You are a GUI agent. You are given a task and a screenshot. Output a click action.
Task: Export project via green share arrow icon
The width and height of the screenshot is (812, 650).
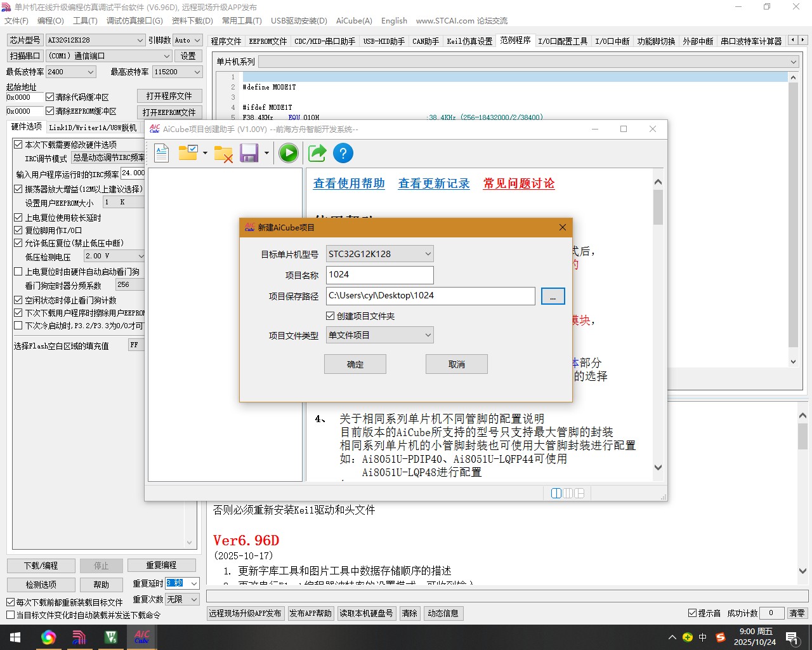(x=317, y=152)
